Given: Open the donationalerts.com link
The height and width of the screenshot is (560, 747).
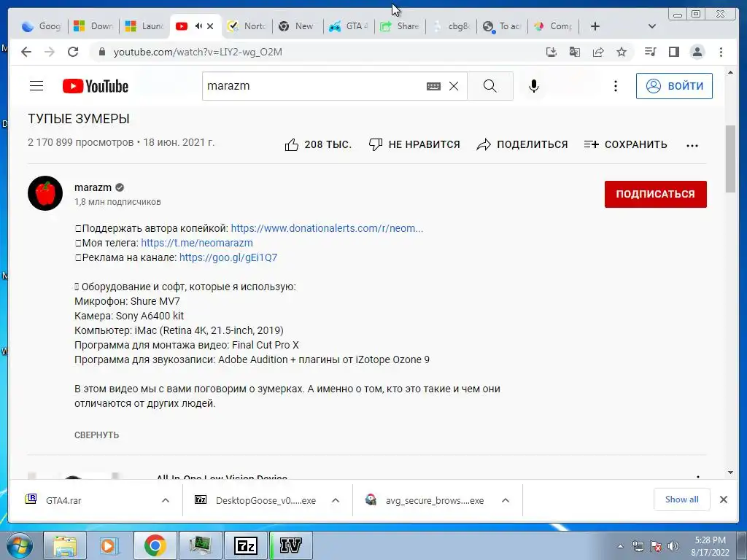Looking at the screenshot, I should pos(327,228).
